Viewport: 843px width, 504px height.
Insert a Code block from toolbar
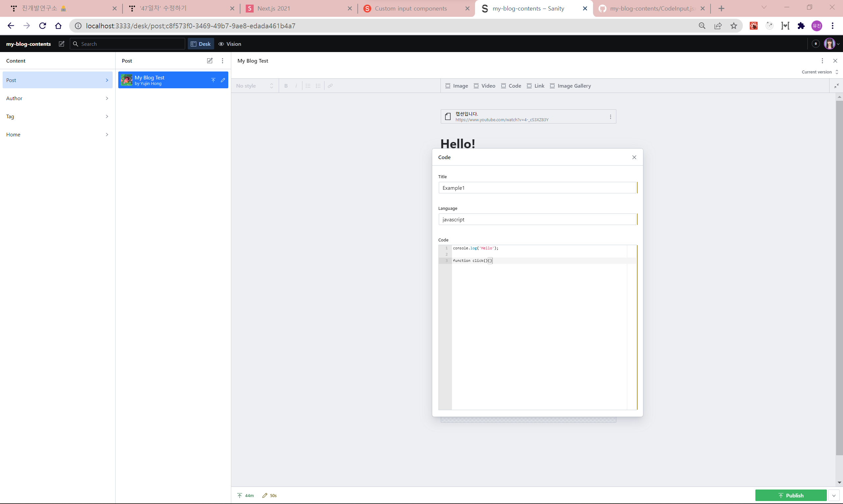[x=511, y=86]
